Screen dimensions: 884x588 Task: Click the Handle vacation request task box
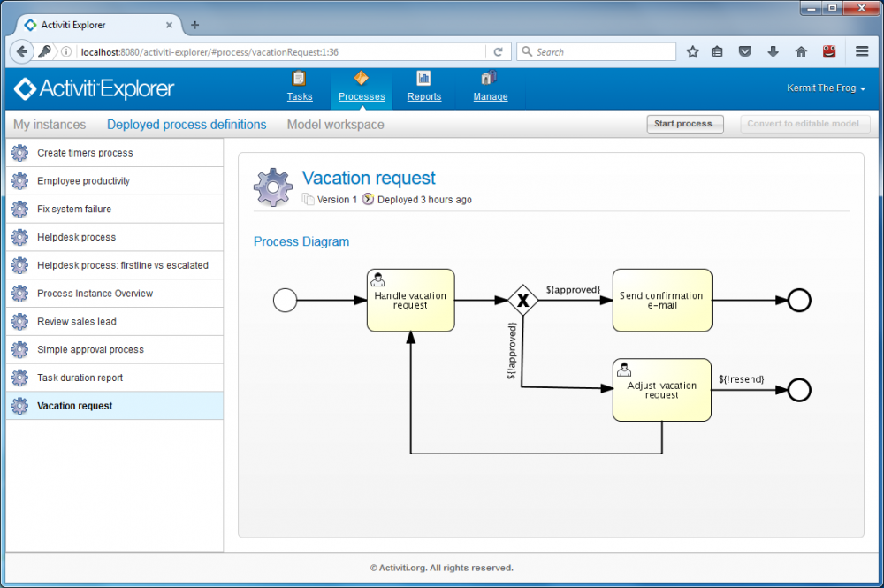tap(410, 300)
